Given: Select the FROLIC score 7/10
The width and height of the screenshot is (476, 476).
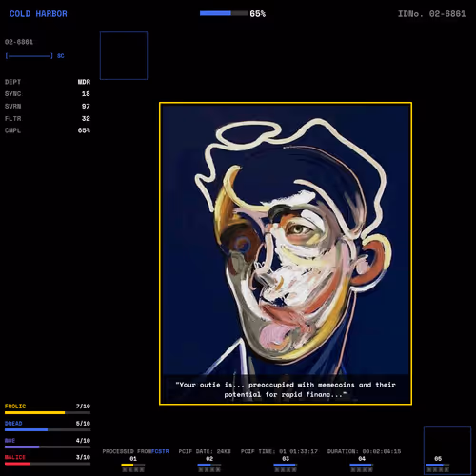Looking at the screenshot, I should pyautogui.click(x=83, y=407).
